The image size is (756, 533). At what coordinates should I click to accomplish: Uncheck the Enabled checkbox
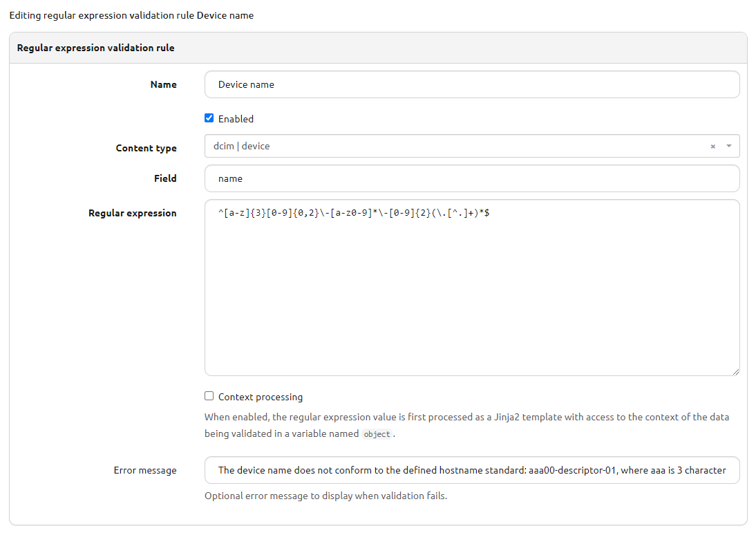coord(209,118)
